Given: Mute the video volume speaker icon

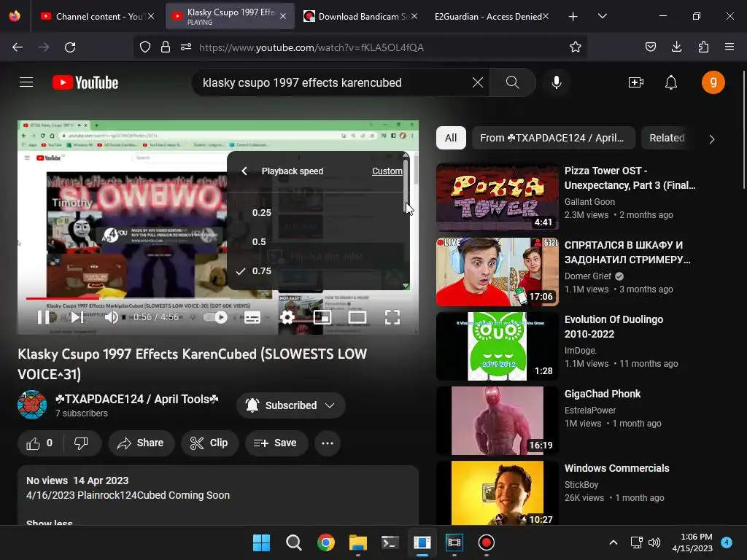Looking at the screenshot, I should 111,317.
